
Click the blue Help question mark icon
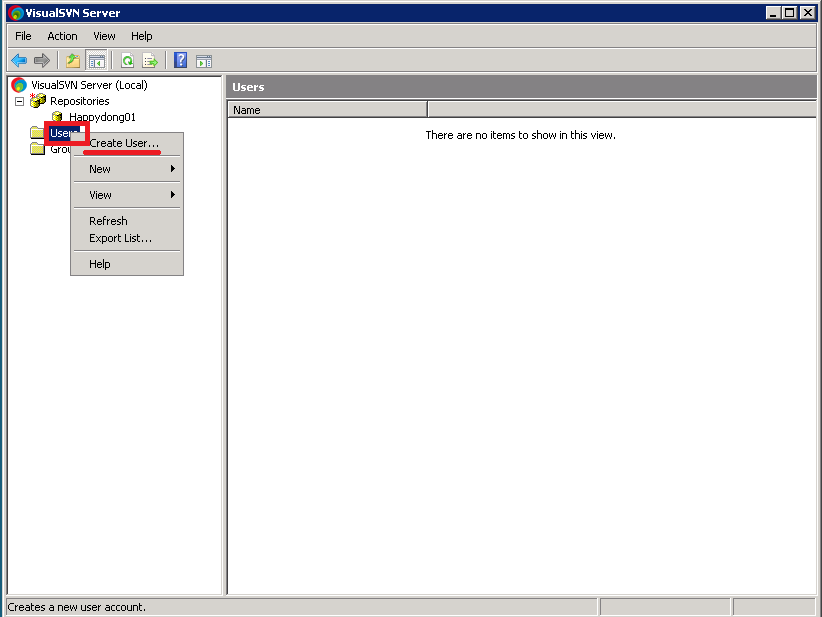(x=181, y=60)
